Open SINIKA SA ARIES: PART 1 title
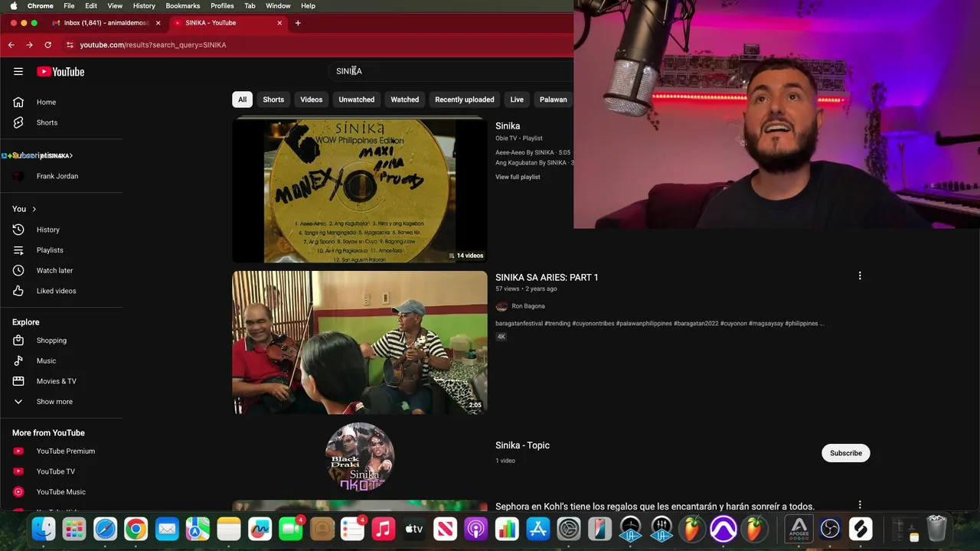 coord(547,277)
